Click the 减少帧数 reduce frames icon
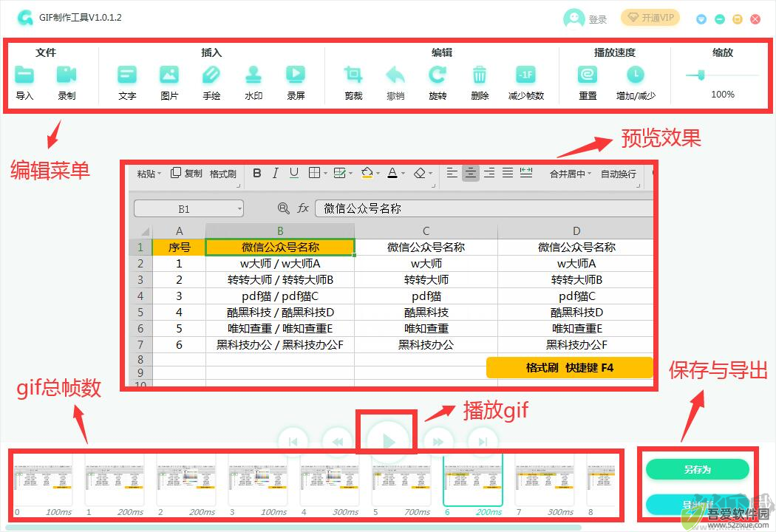The width and height of the screenshot is (776, 532). coord(525,75)
